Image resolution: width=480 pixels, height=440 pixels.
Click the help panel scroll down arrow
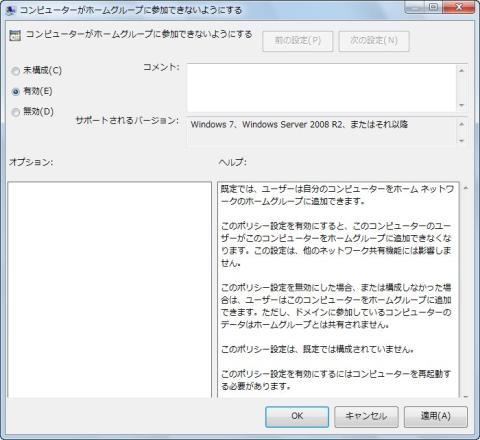click(x=466, y=396)
